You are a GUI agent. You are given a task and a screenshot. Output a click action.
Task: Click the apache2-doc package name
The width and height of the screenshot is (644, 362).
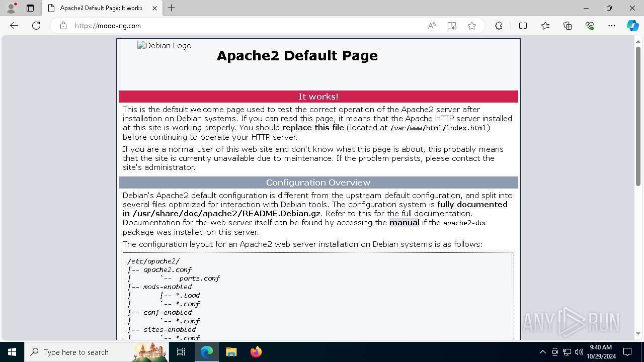click(465, 223)
